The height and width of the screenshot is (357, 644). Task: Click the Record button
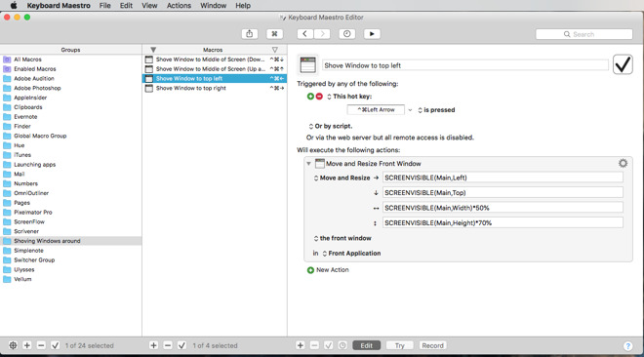click(432, 345)
